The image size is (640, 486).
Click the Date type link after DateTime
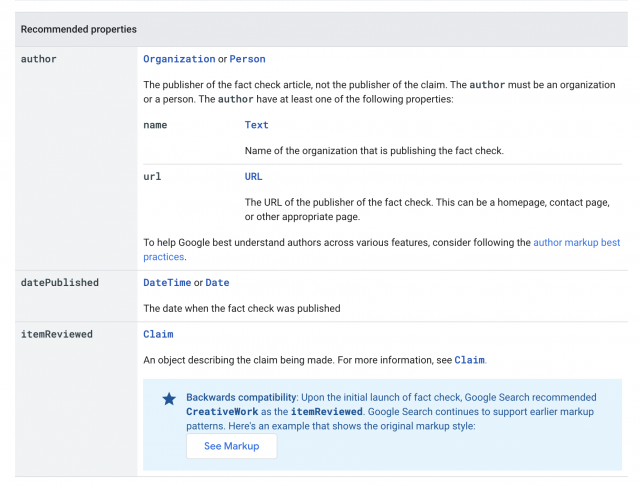click(217, 283)
